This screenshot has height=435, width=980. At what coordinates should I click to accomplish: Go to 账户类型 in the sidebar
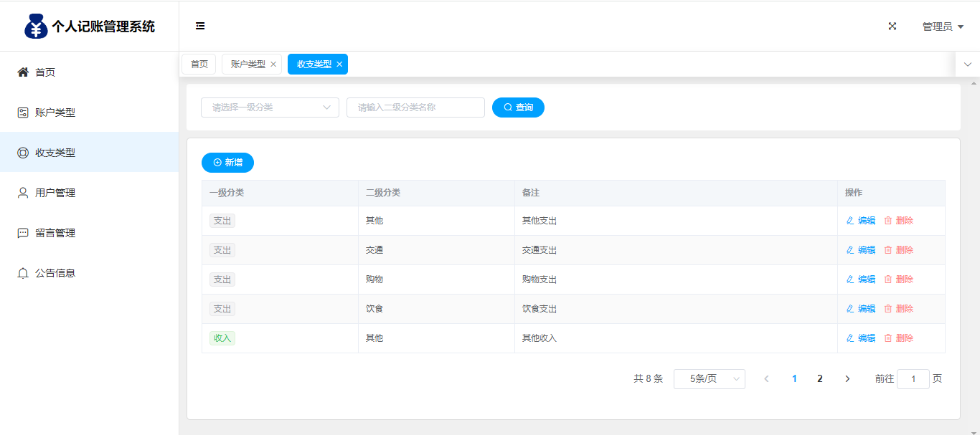pyautogui.click(x=55, y=113)
